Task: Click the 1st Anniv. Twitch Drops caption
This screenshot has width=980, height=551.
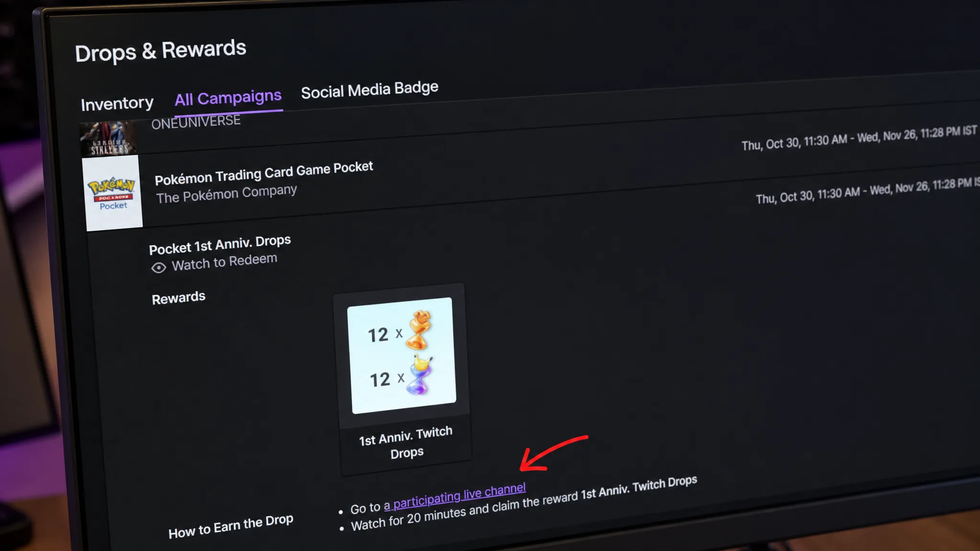Action: [406, 442]
